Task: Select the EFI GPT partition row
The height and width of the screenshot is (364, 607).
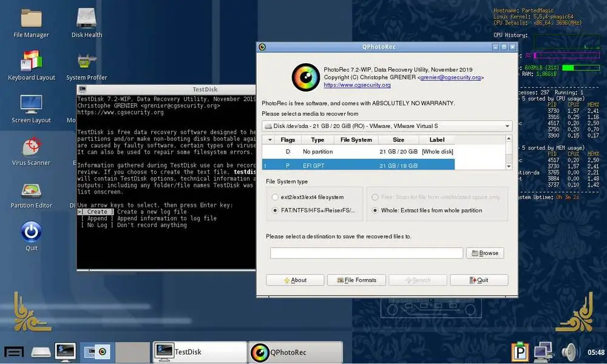Action: (358, 165)
